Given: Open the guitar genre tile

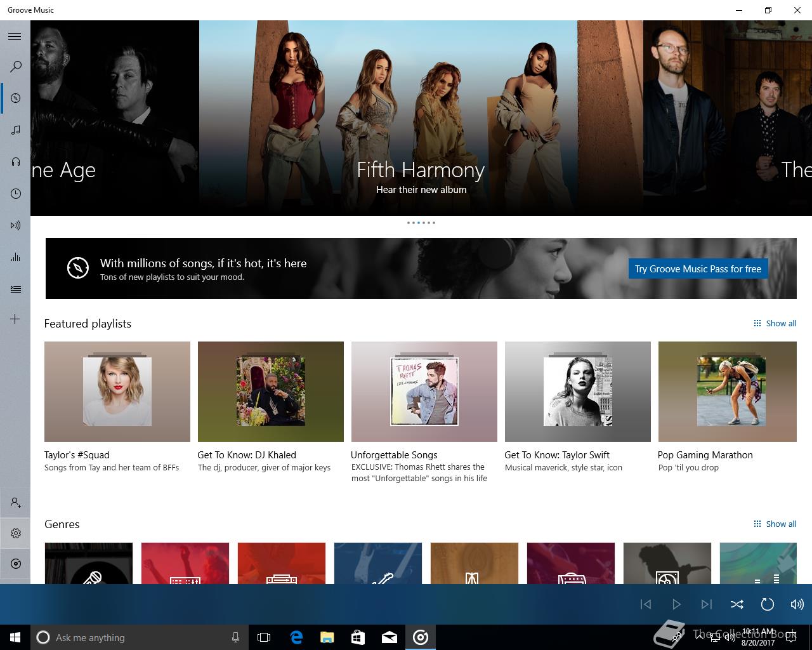Looking at the screenshot, I should [x=378, y=563].
